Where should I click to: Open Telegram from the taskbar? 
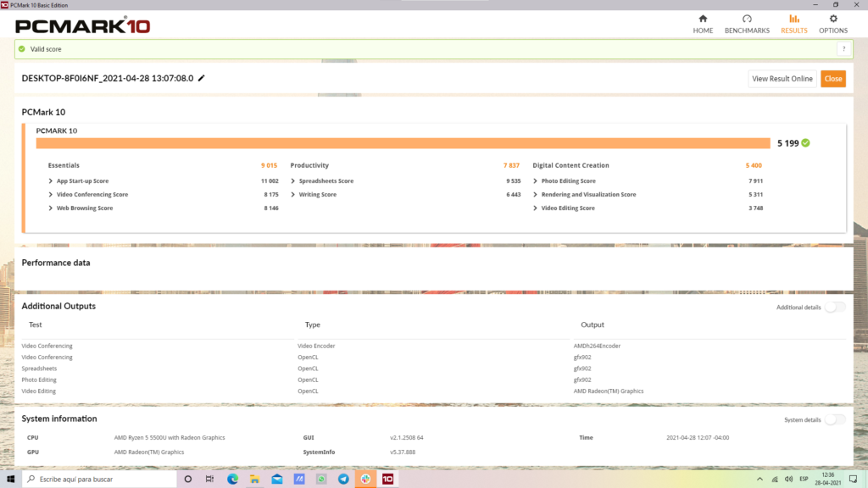(343, 479)
